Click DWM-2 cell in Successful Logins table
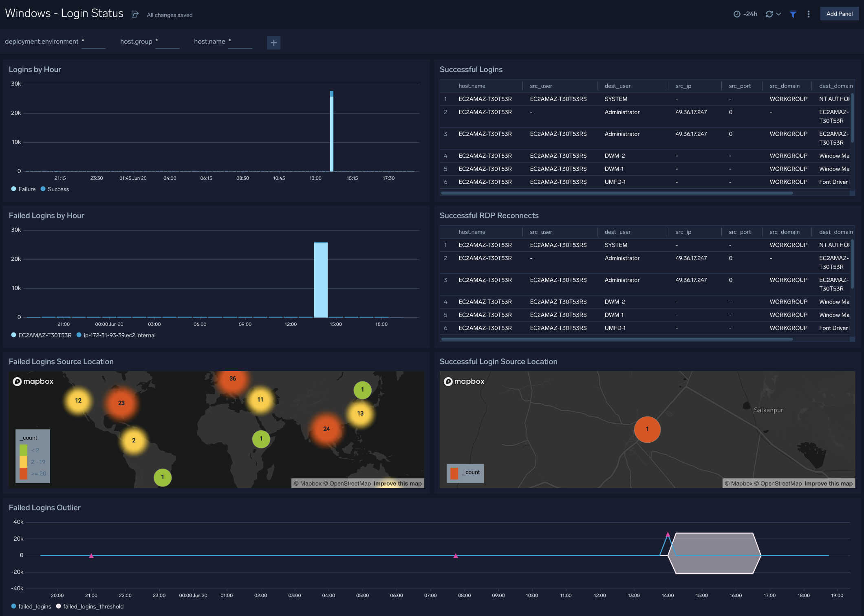 (615, 156)
